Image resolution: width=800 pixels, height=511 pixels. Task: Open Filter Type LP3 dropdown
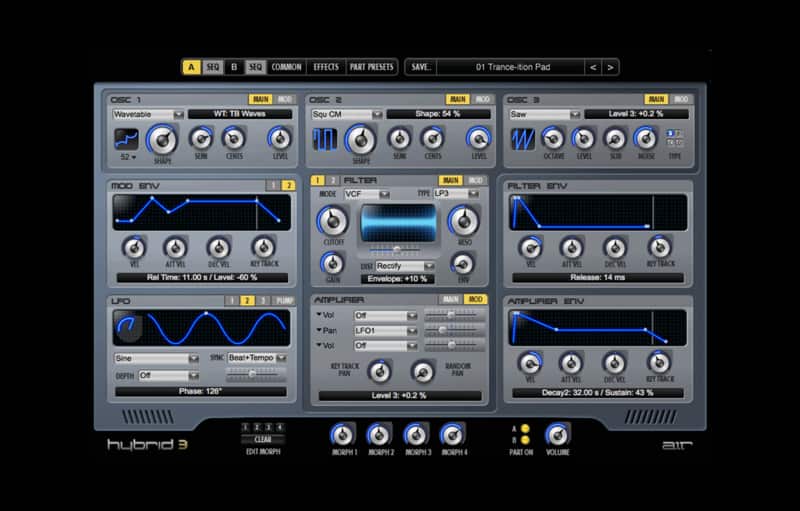pos(456,194)
